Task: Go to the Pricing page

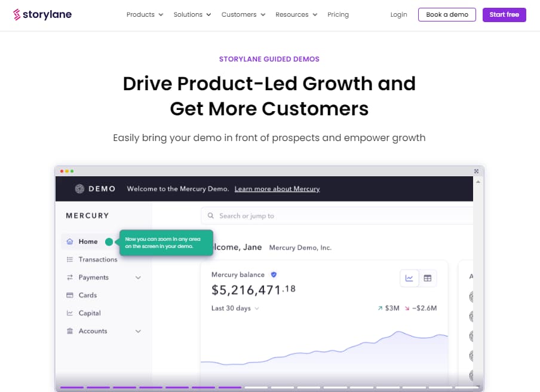Action: [338, 14]
